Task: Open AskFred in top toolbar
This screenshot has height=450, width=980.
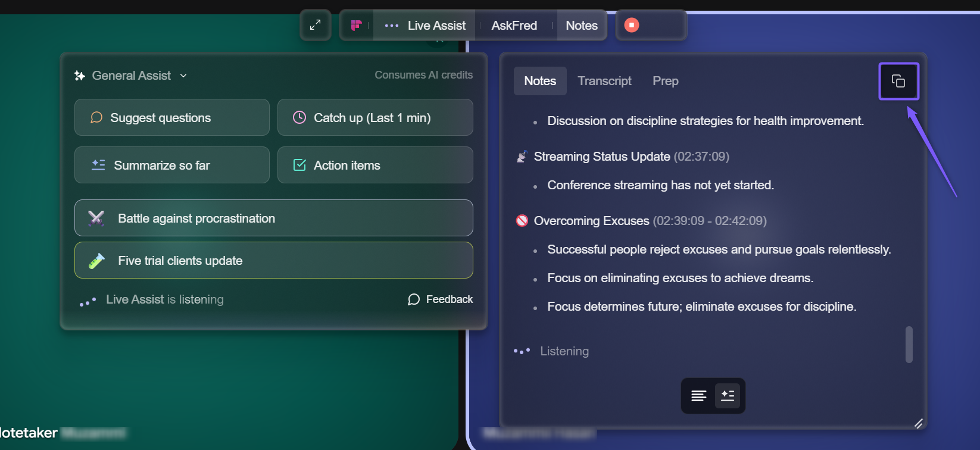Action: pyautogui.click(x=514, y=26)
